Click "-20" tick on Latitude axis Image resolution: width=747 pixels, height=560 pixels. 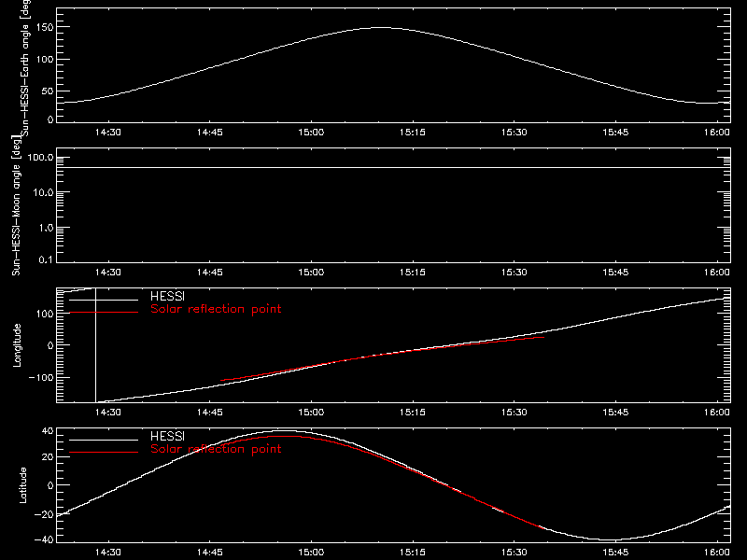44,515
